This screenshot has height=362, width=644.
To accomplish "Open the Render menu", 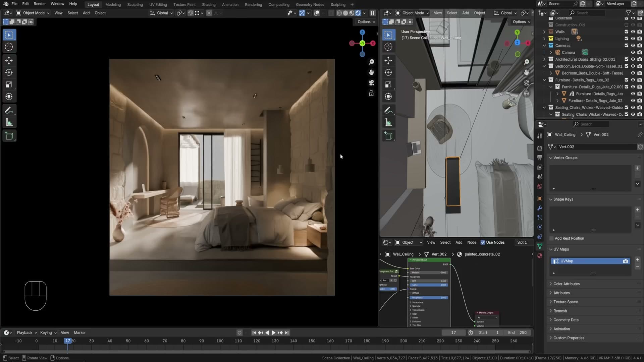I will (40, 4).
